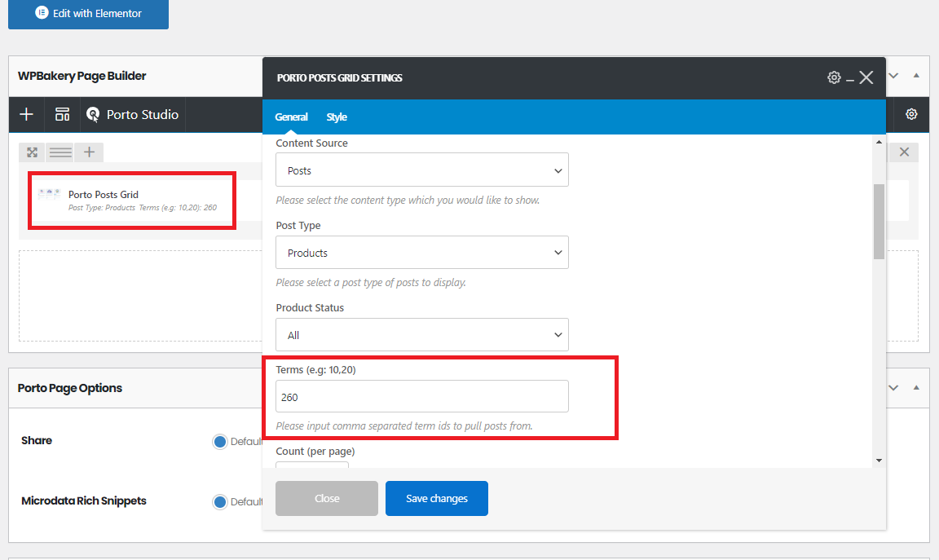Click the WPBakery Page Builder heading
This screenshot has height=560, width=939.
coord(82,76)
